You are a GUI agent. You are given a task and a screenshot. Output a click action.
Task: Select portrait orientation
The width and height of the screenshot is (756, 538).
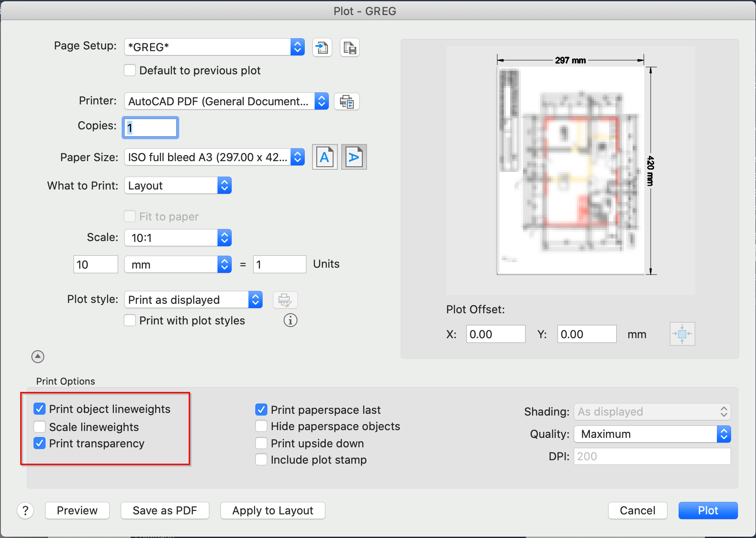point(324,157)
